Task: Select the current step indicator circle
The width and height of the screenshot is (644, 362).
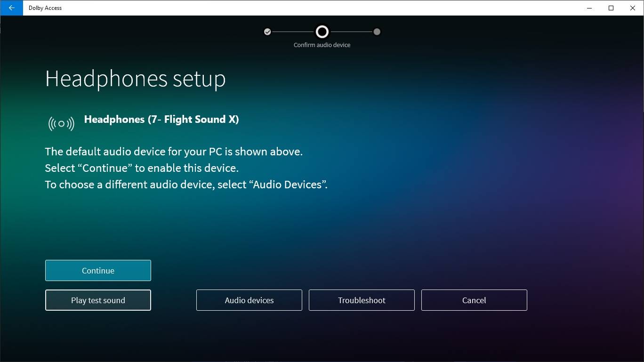Action: pyautogui.click(x=322, y=32)
